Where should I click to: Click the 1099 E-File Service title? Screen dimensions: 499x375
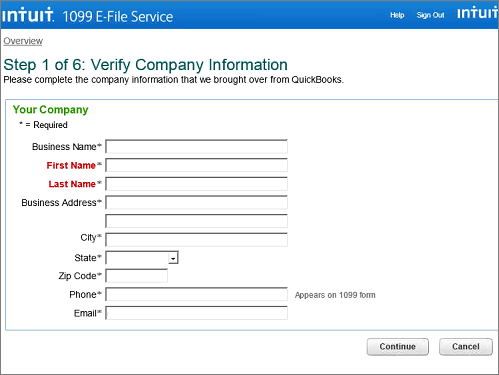pyautogui.click(x=118, y=17)
